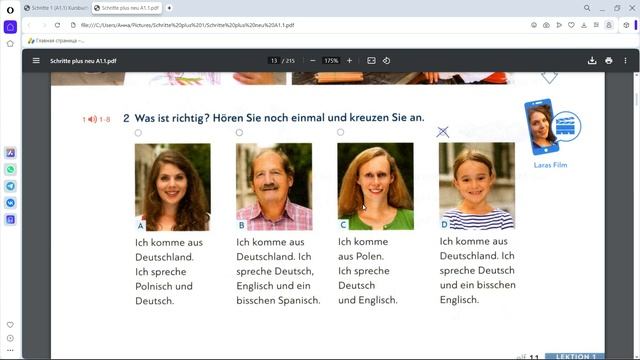Go back to the previous page
Viewport: 640px width, 360px height.
coord(29,25)
